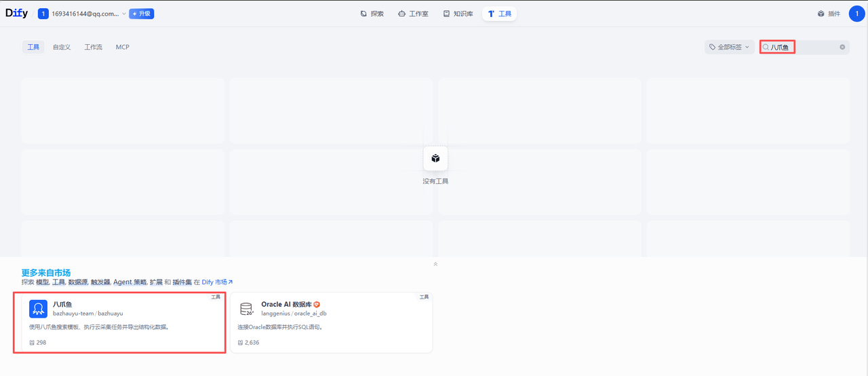Click the cube icon above 没有工具
This screenshot has width=868, height=376.
[435, 158]
